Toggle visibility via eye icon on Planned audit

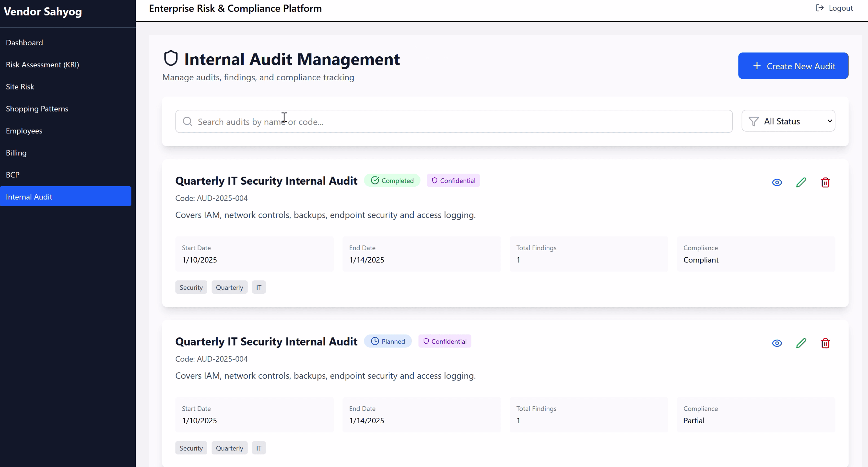[777, 343]
